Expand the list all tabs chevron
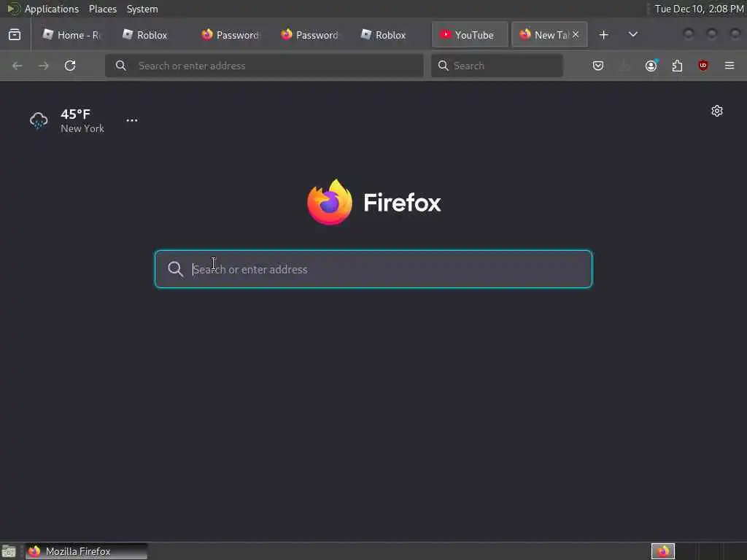747x560 pixels. coord(633,35)
